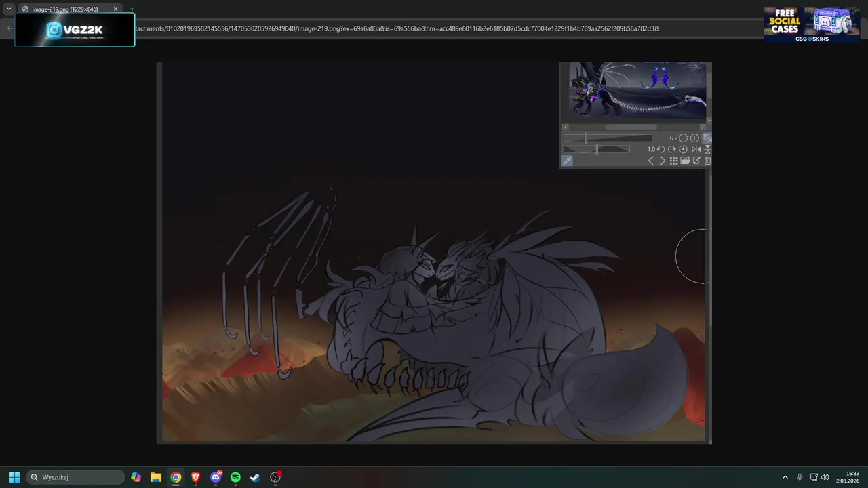This screenshot has width=868, height=488.
Task: Rotate sub view image clockwise
Action: tap(671, 149)
